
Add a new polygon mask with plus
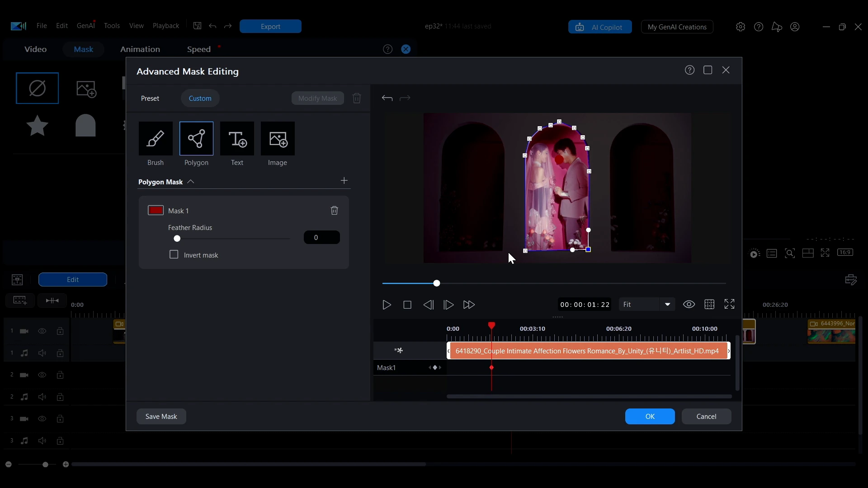344,181
